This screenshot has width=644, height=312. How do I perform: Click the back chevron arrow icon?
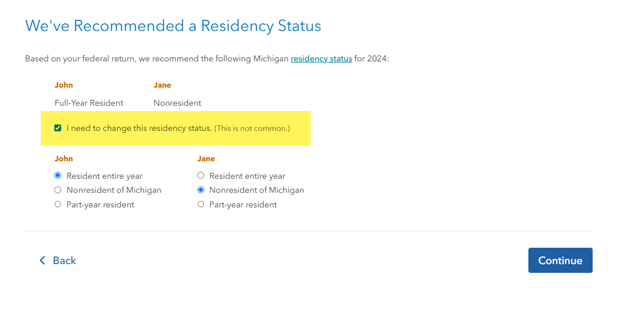[42, 261]
